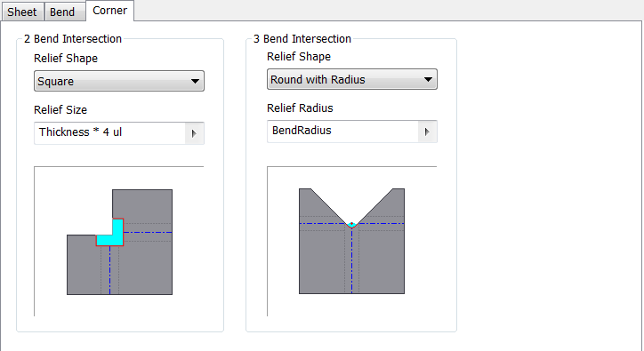Open the 2 Bend Relief Shape dropdown
644x351 pixels.
coord(119,81)
